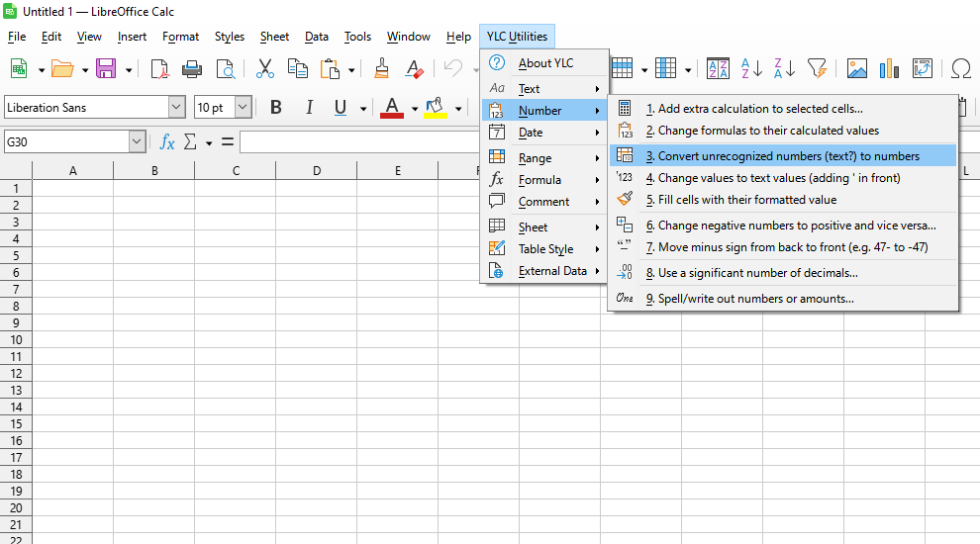Open the Function Wizard fx icon

tap(167, 142)
